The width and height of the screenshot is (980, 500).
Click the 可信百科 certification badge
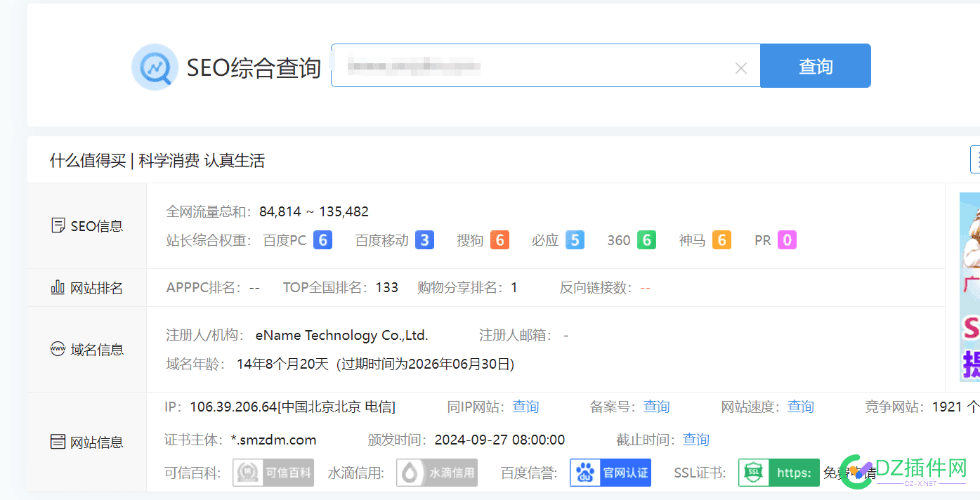(x=273, y=473)
